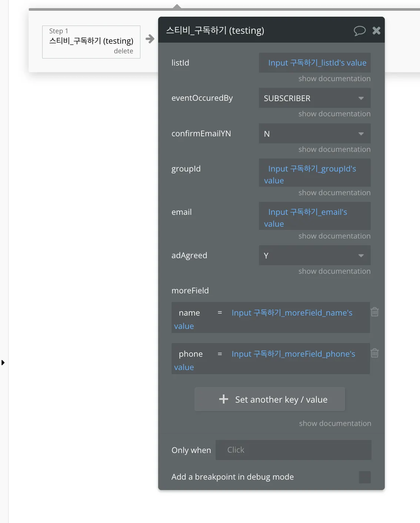Delete the phone moreField row with trash icon
Screen dimensions: 420x523
(375, 353)
